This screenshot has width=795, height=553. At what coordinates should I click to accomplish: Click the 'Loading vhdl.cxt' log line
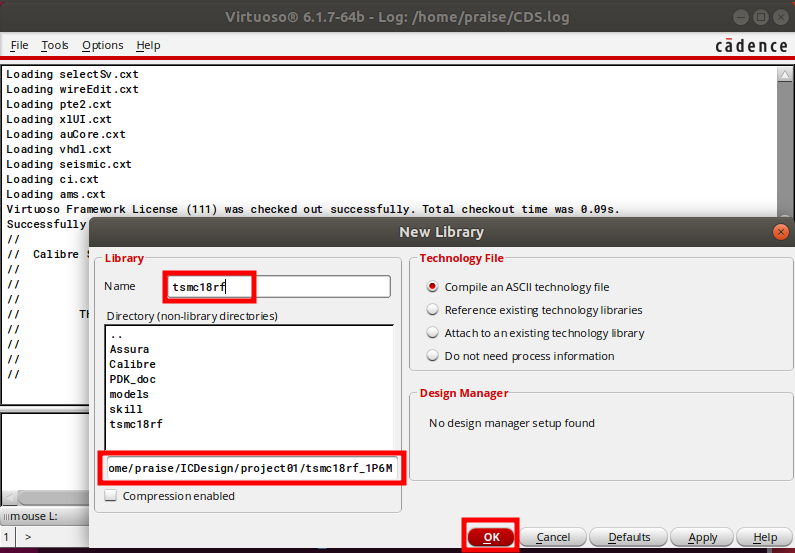pos(59,149)
